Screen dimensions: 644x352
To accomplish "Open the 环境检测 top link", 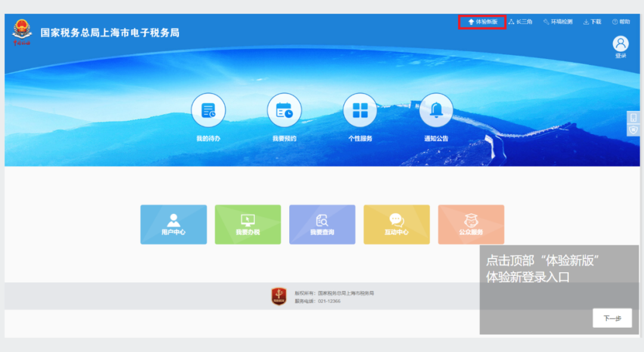I will pyautogui.click(x=558, y=22).
